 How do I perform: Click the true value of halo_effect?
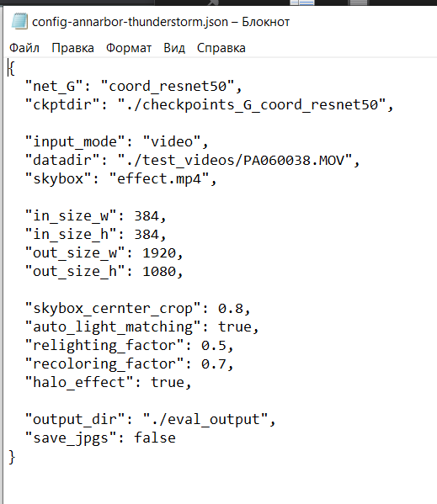click(x=168, y=383)
